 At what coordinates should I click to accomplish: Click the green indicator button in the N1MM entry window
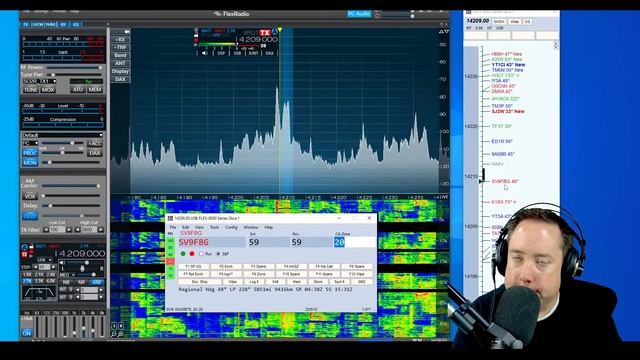[x=183, y=253]
